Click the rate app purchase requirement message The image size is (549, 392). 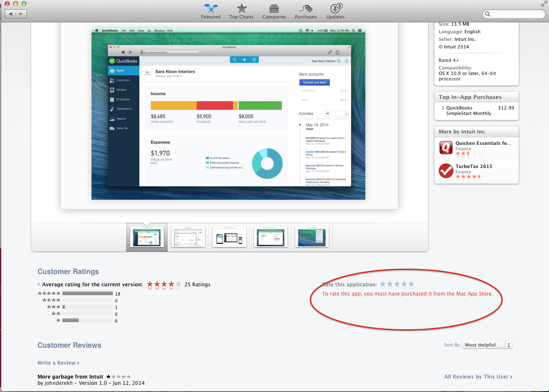click(408, 294)
